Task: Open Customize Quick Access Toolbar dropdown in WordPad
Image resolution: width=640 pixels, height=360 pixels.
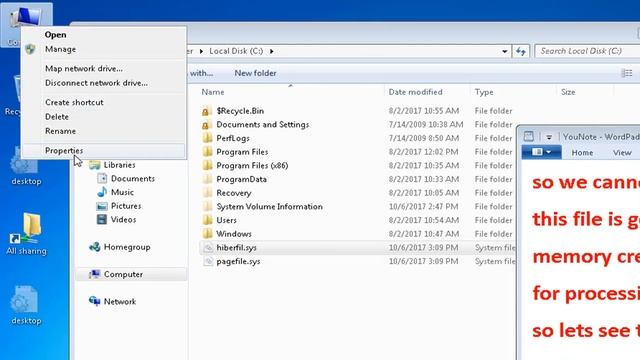Action: click(x=549, y=137)
